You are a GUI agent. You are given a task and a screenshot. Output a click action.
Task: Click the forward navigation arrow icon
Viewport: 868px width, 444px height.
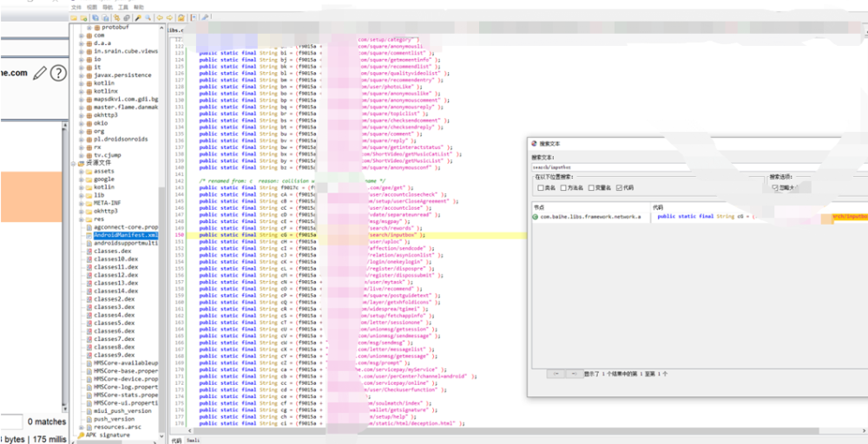pos(169,17)
